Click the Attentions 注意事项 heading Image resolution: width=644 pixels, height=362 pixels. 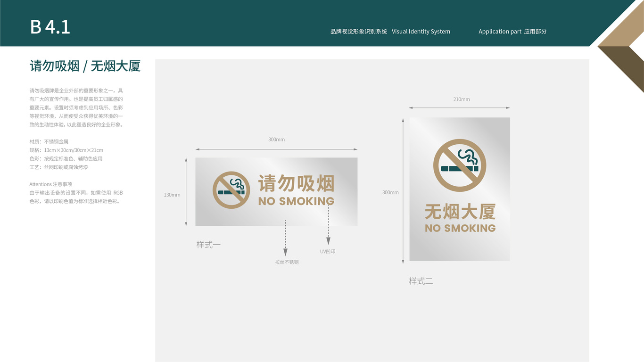[51, 184]
